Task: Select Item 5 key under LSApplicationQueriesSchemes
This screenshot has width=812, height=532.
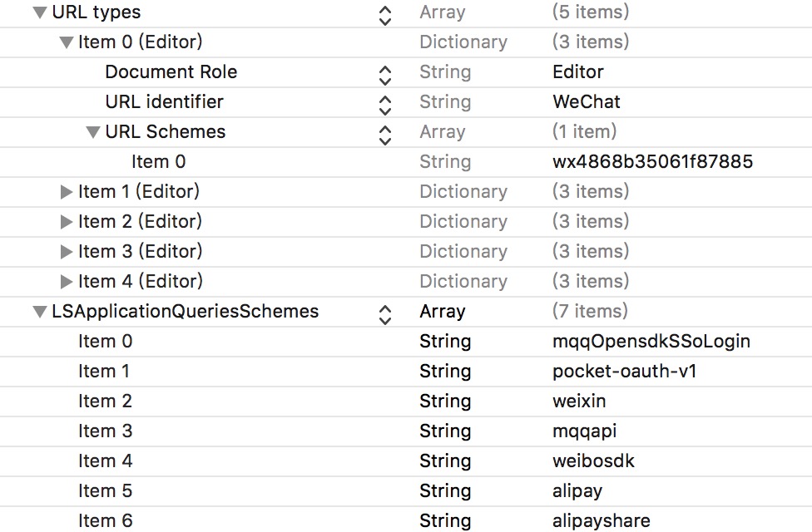Action: tap(105, 491)
